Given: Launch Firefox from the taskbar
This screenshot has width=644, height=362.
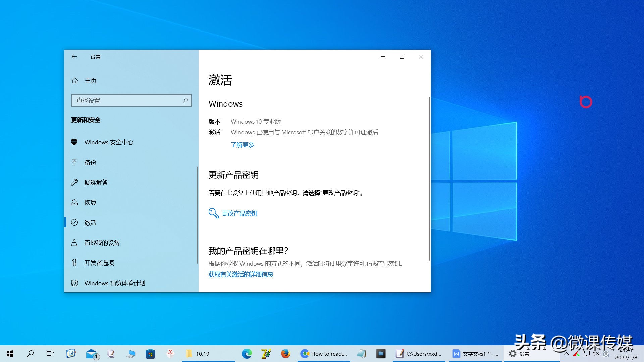Looking at the screenshot, I should [285, 354].
